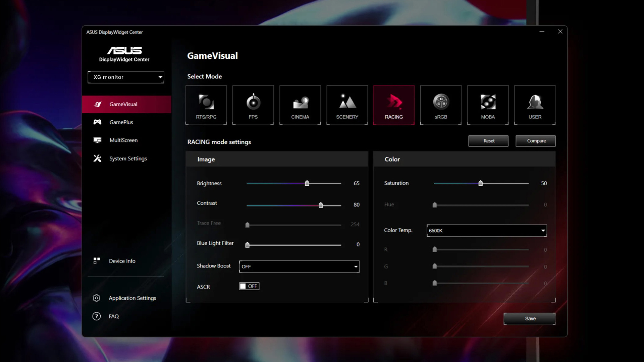The height and width of the screenshot is (362, 644).
Task: Click the Brightness slider handle
Action: point(307,183)
